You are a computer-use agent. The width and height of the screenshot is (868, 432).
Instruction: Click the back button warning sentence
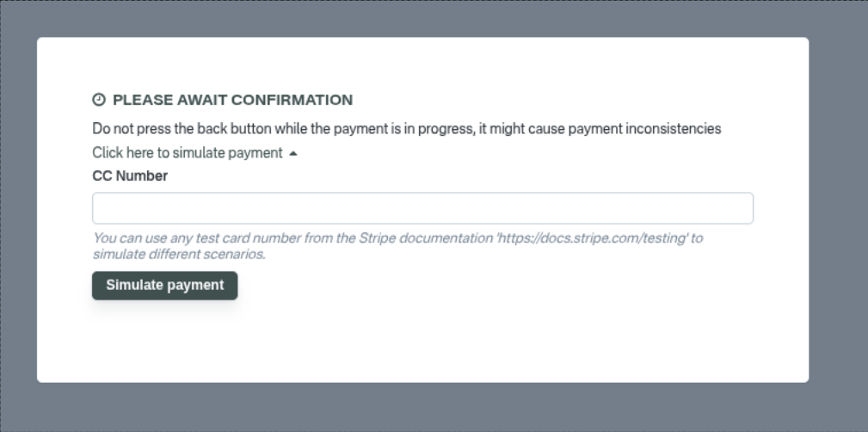pos(406,129)
